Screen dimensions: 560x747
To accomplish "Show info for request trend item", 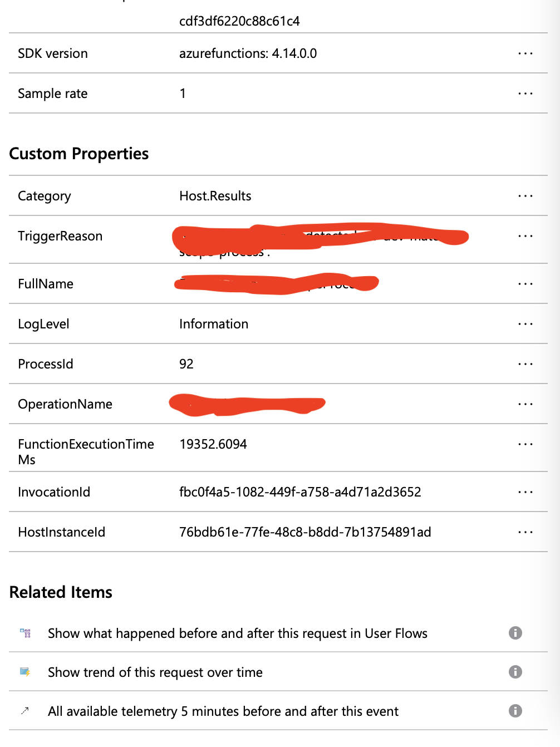I will [515, 672].
